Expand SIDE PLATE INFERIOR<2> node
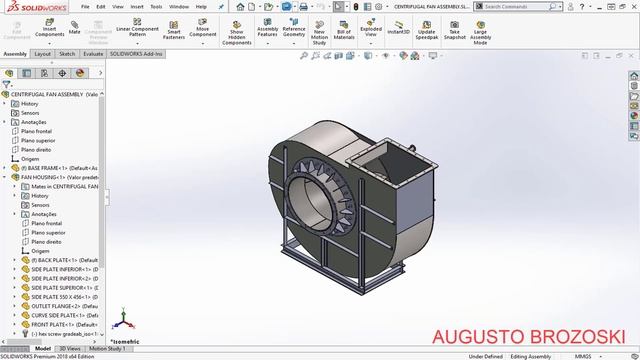Viewport: 640px width, 360px height. click(15, 278)
